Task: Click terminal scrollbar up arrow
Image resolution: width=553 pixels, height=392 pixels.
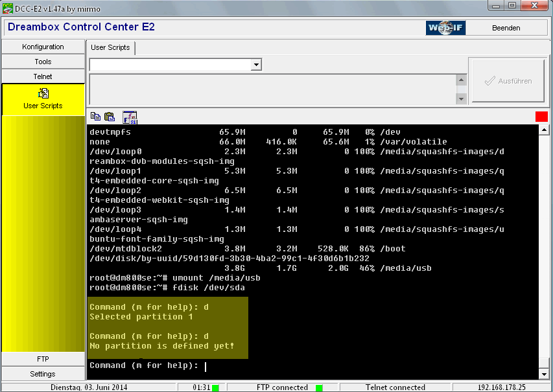Action: pyautogui.click(x=544, y=130)
